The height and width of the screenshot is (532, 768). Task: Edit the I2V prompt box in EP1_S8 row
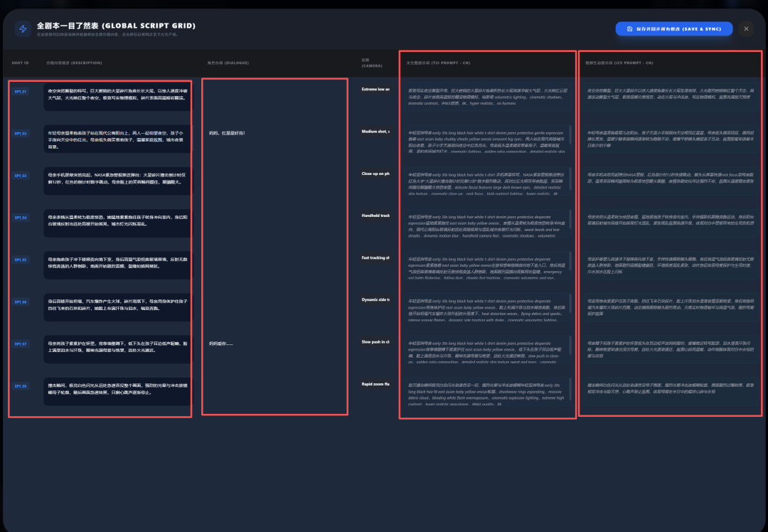[x=671, y=392]
